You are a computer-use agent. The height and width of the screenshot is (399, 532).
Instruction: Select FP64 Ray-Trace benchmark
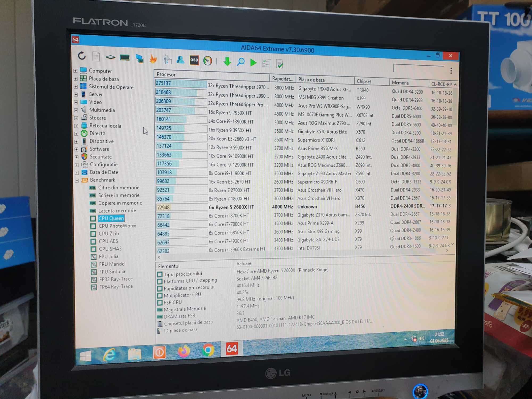pyautogui.click(x=116, y=287)
